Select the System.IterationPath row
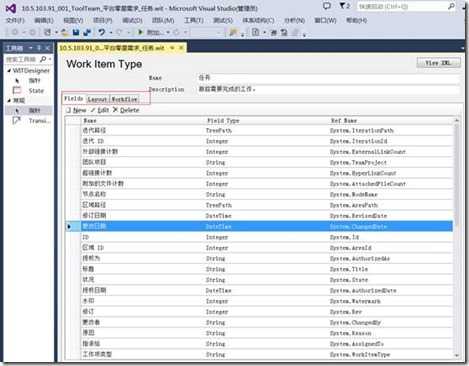This screenshot has width=469, height=366. [259, 130]
